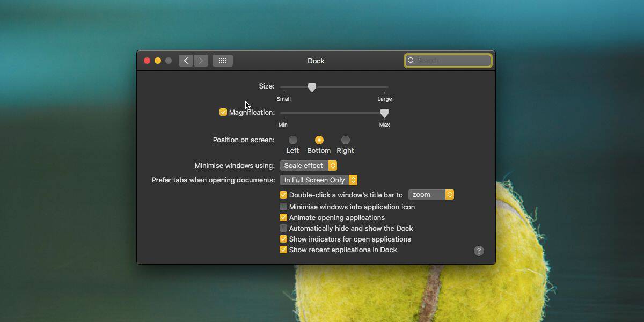The width and height of the screenshot is (644, 322).
Task: Click the Large end of the Size slider track
Action: [384, 87]
